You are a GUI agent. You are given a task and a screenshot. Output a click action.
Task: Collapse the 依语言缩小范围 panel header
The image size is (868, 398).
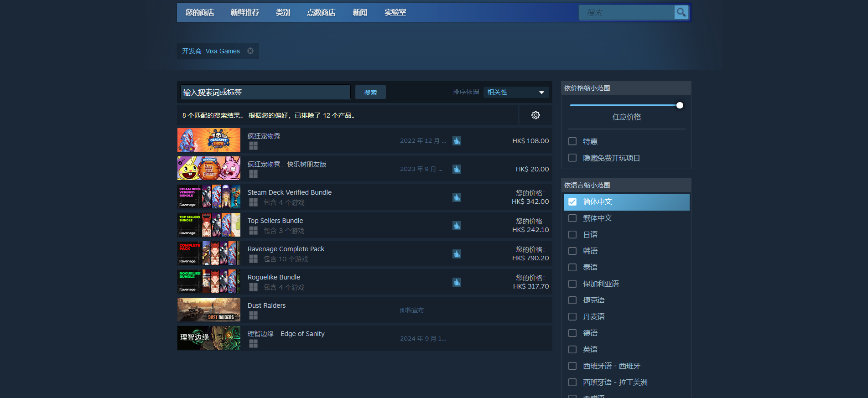pos(626,185)
